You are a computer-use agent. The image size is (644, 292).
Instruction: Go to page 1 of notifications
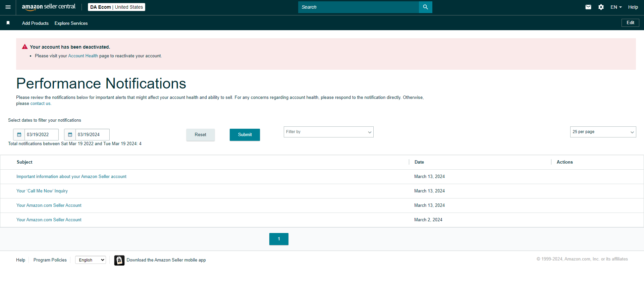pyautogui.click(x=279, y=239)
